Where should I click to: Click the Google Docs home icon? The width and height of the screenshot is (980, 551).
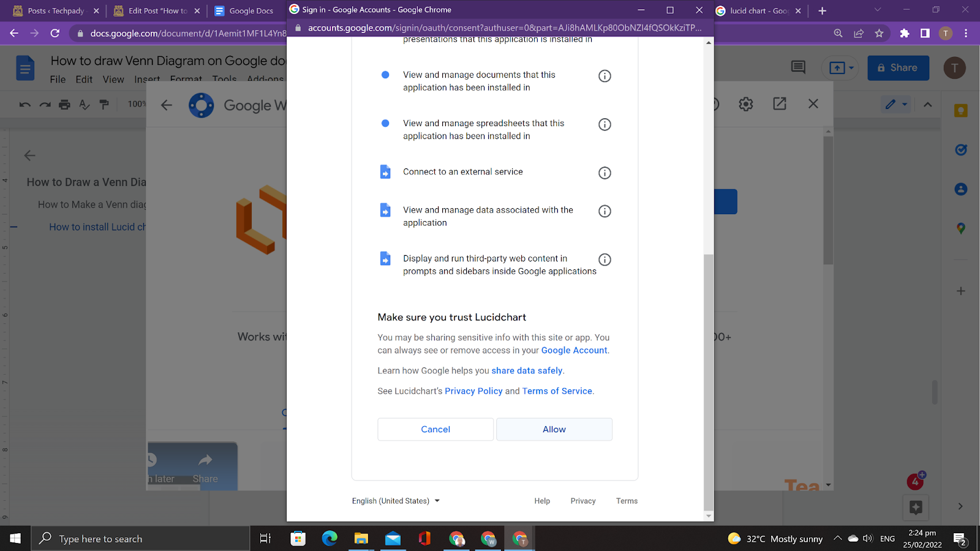click(x=25, y=68)
